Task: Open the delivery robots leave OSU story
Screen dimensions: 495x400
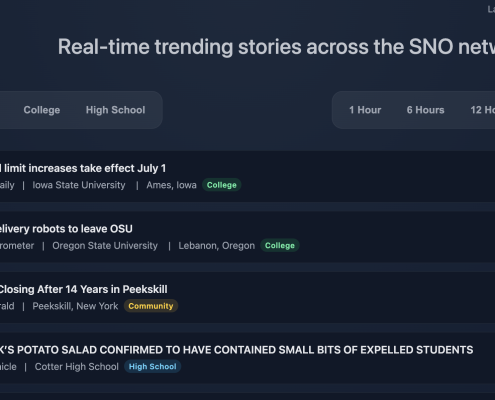Action: click(66, 229)
